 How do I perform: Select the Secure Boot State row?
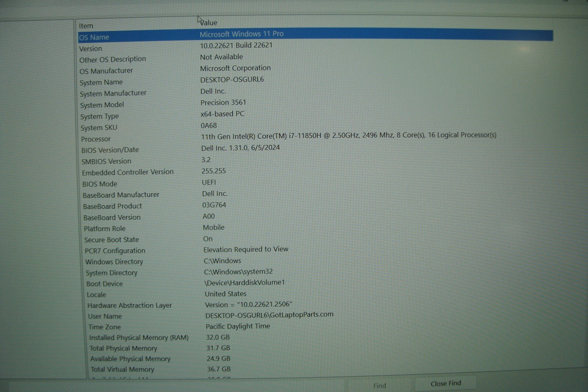click(x=112, y=240)
